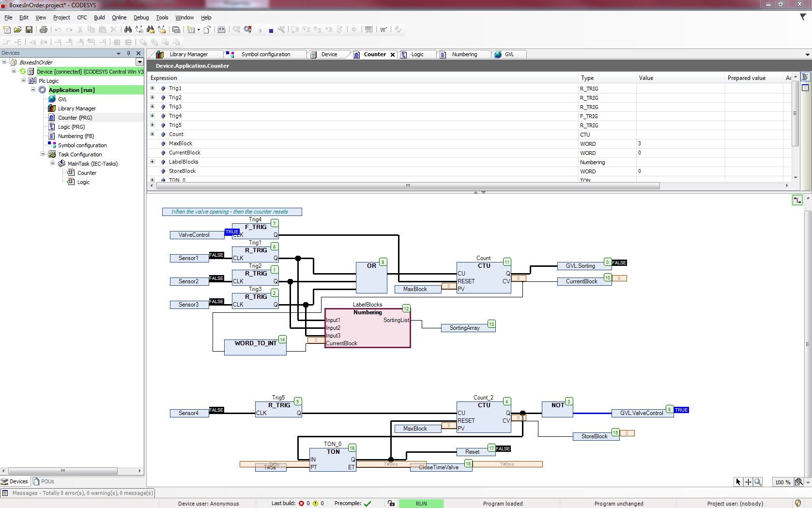Expand the Count variable row

coord(153,134)
